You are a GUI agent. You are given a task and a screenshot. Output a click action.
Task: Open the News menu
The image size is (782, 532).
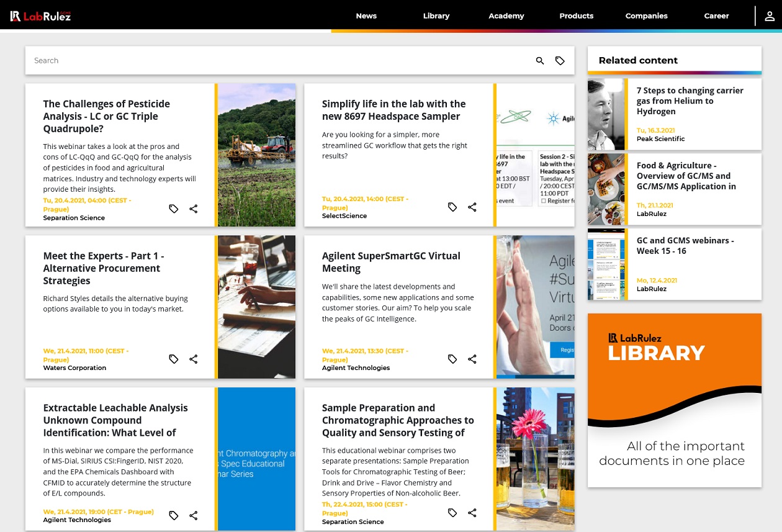point(366,16)
